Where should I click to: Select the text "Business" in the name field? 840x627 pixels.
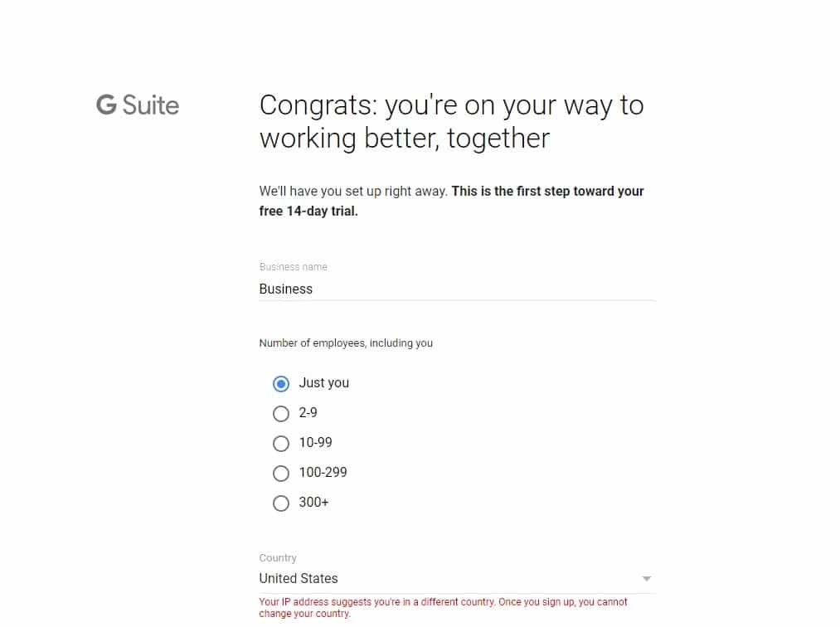pos(285,289)
